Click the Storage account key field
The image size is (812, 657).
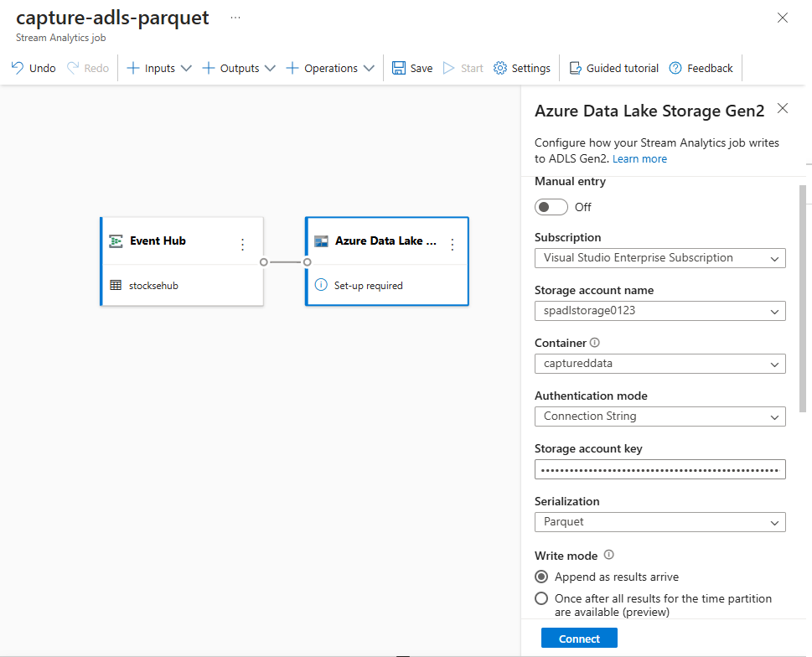(659, 469)
